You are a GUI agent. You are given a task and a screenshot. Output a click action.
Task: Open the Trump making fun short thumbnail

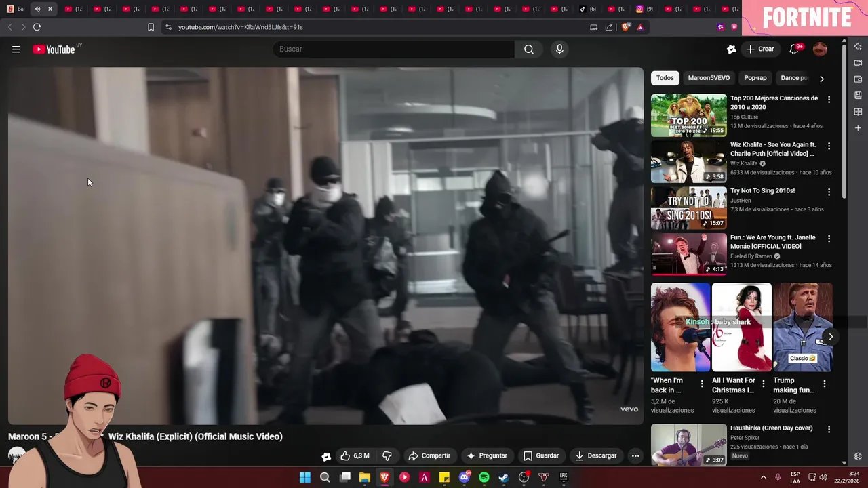coord(802,327)
